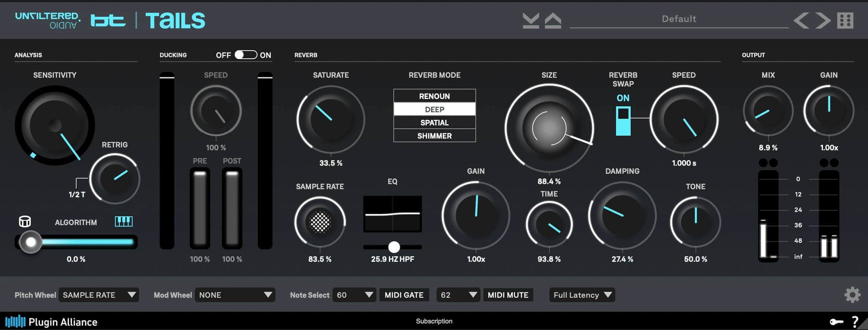Toggle the Reverb Swap switch
Image resolution: width=868 pixels, height=330 pixels.
pos(623,121)
